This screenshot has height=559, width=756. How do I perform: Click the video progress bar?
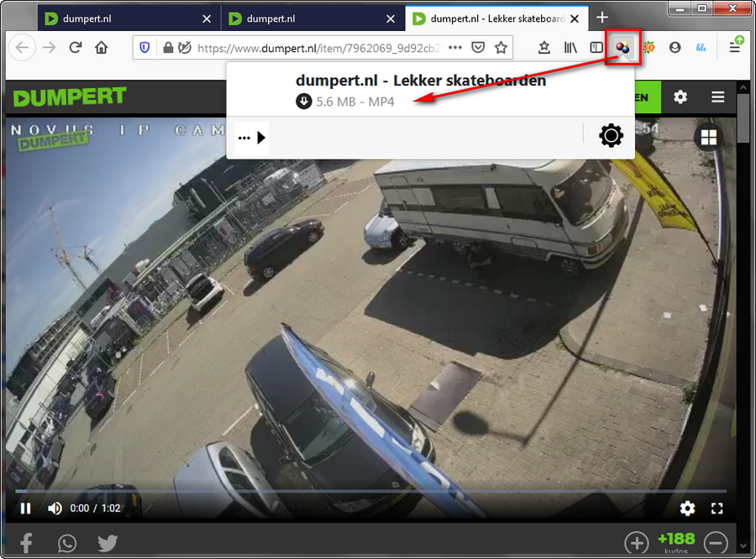tap(370, 491)
